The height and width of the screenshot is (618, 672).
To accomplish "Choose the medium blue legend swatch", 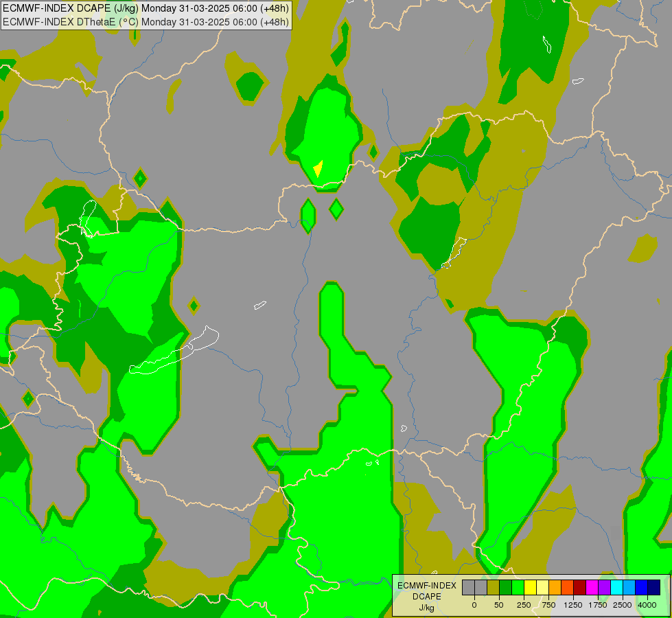I will (x=642, y=587).
